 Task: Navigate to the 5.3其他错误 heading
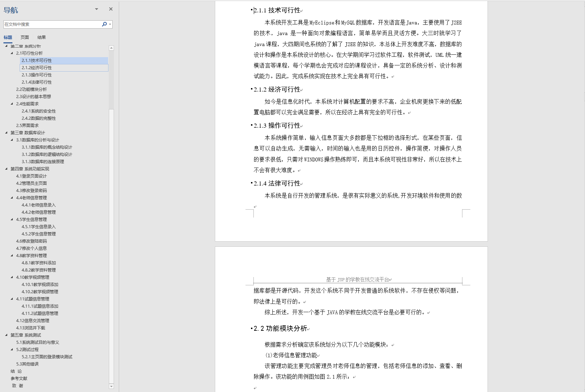tap(28, 364)
